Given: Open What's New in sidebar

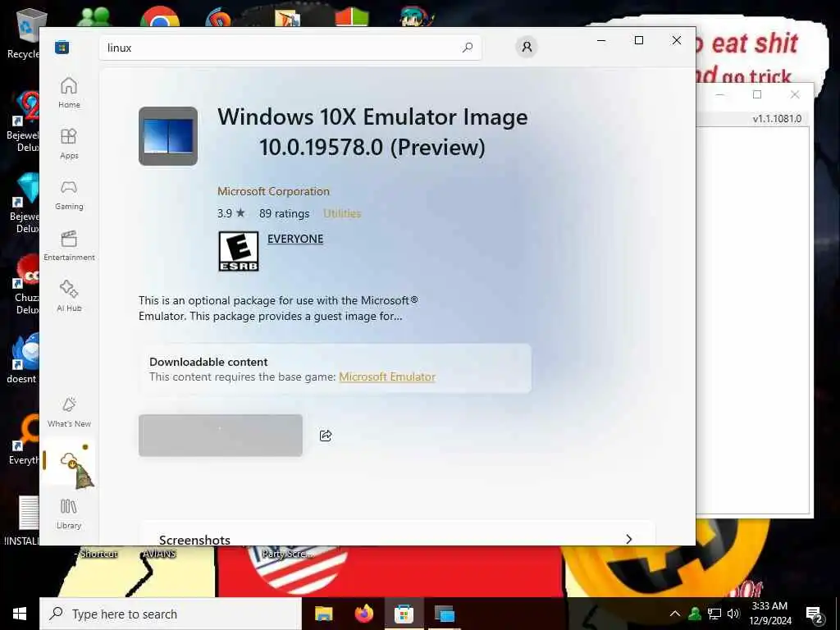Looking at the screenshot, I should pos(69,412).
